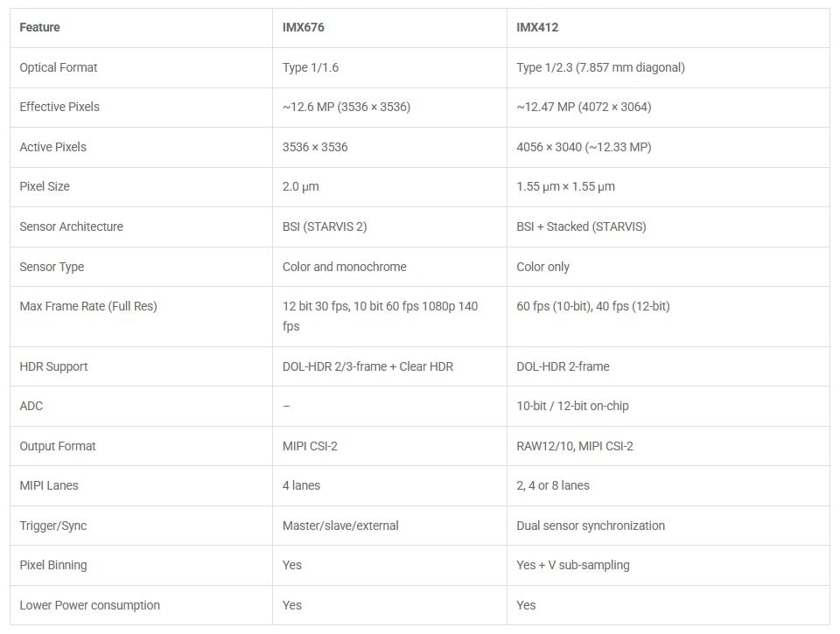840x634 pixels.
Task: Click the 4056 × 3040 active pixels cell
Action: [584, 147]
